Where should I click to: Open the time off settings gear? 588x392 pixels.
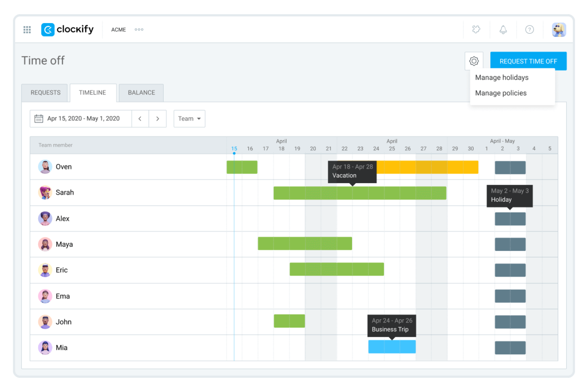coord(474,61)
